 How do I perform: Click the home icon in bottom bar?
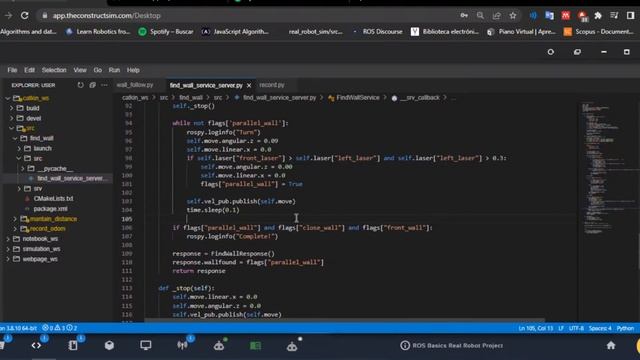click(x=611, y=345)
